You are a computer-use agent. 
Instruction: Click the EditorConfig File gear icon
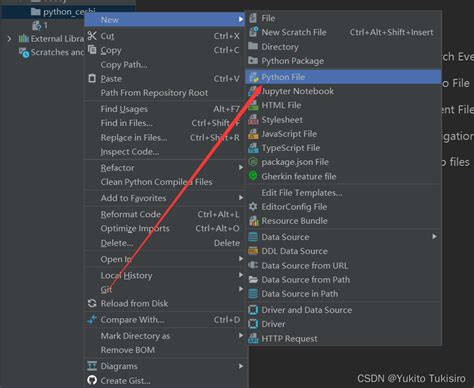(x=253, y=207)
